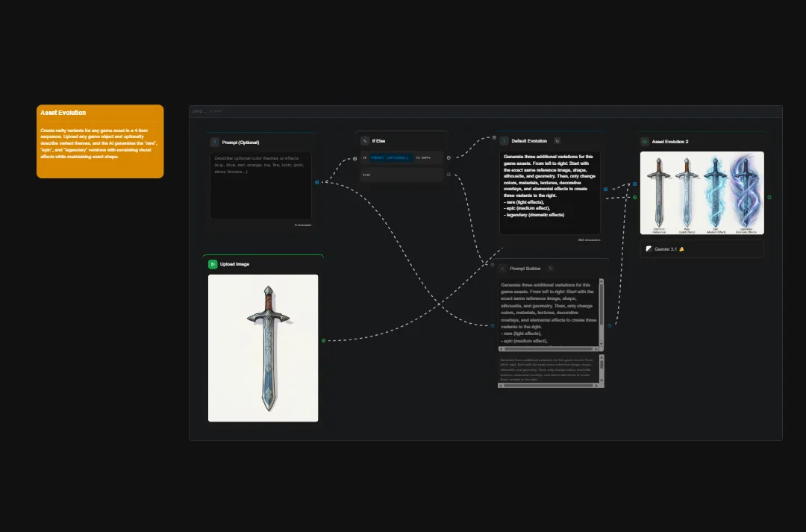Click the green output port of Asset Evolution 2

769,197
